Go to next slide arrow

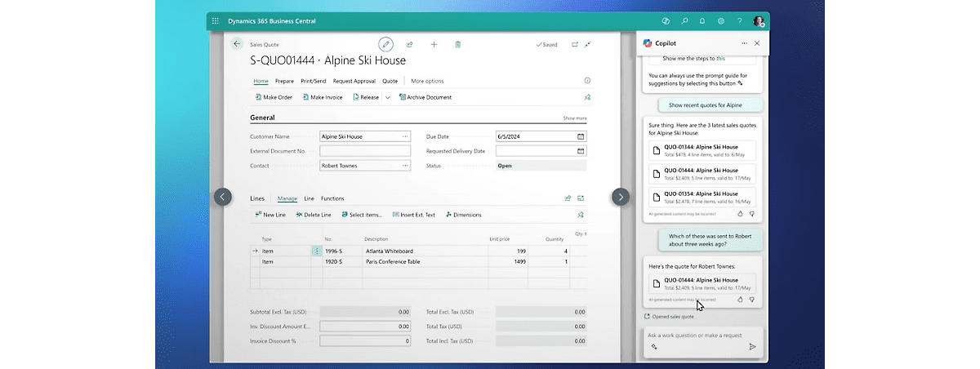(x=621, y=197)
